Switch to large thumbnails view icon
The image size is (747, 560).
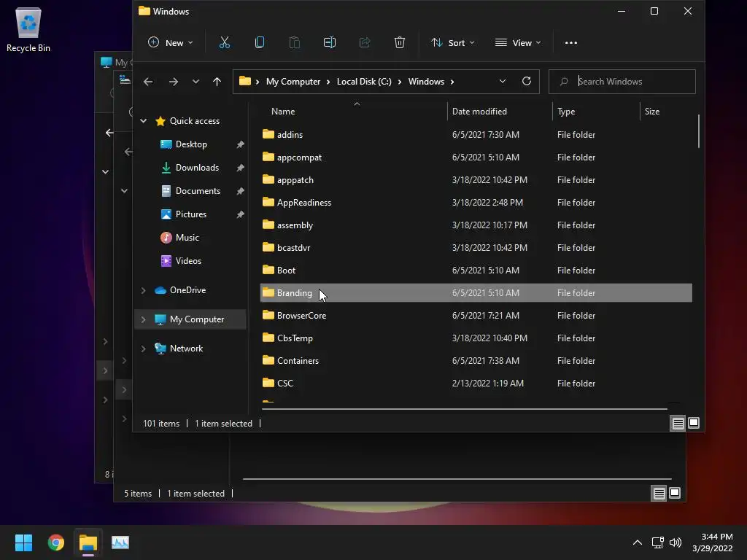[x=694, y=423]
